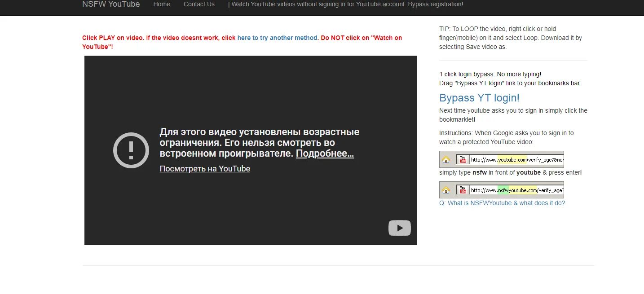The image size is (644, 294).
Task: Click the exclamation warning icon in video
Action: (x=131, y=150)
